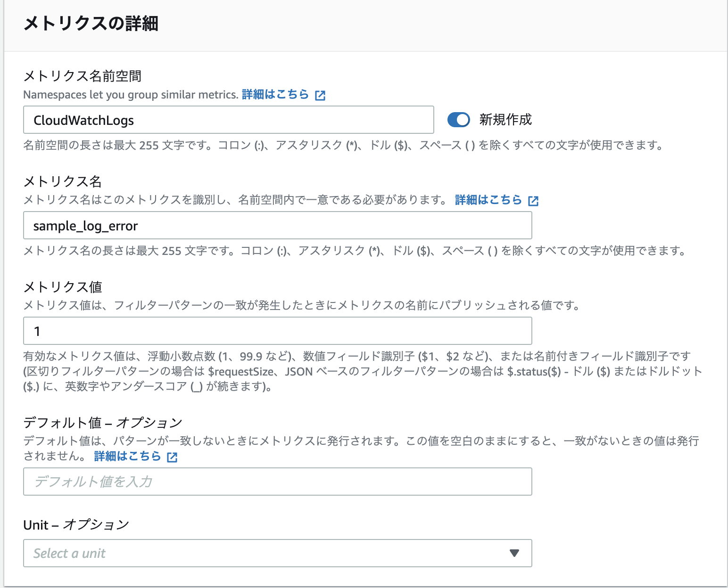
Task: Click the dropdown arrow on the Unit selector
Action: [x=513, y=553]
